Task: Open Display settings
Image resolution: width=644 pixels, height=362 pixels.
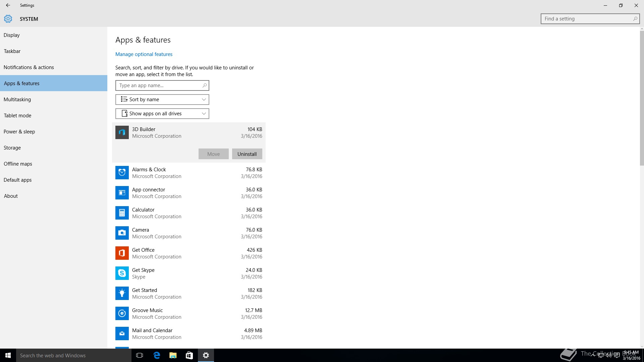Action: coord(54,35)
